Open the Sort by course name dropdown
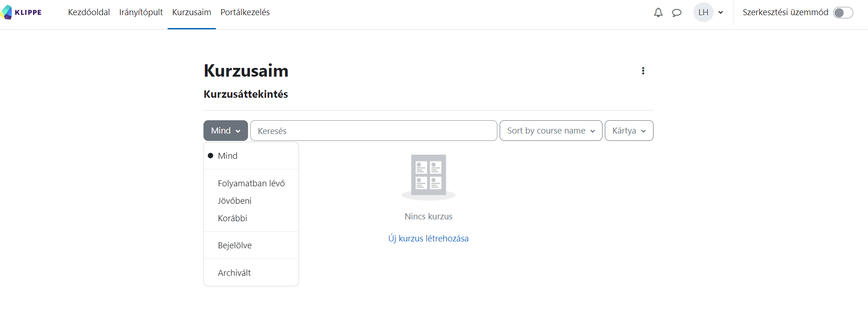Viewport: 868px width, 324px height. pos(551,131)
